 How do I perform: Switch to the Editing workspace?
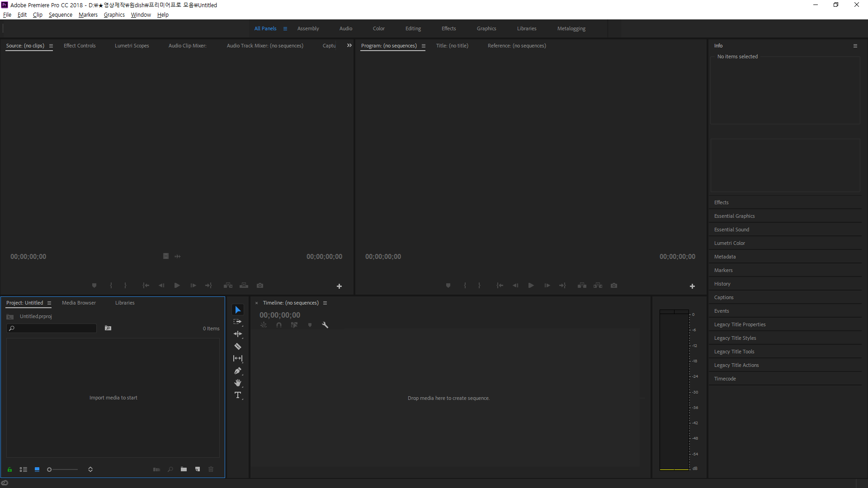(413, 28)
